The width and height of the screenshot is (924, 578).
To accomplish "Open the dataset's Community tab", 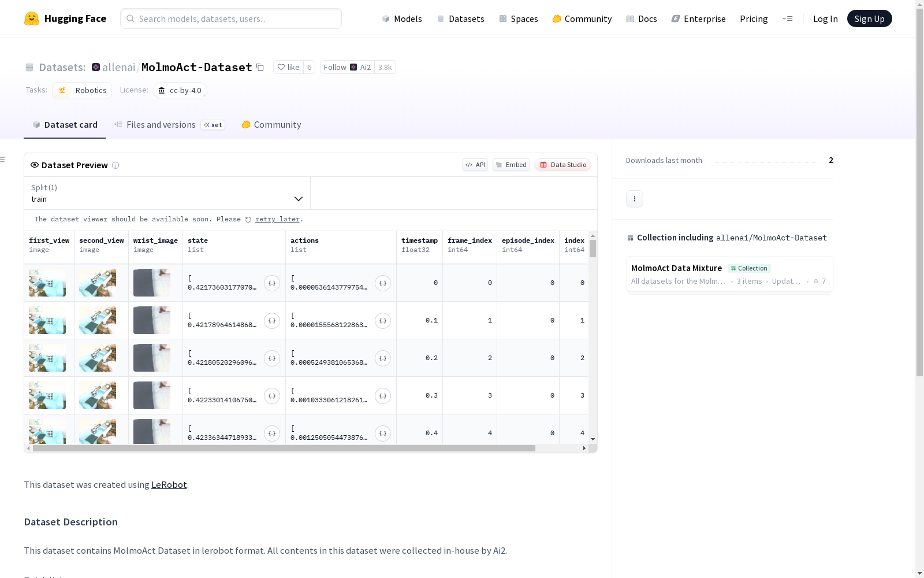I will pyautogui.click(x=271, y=125).
